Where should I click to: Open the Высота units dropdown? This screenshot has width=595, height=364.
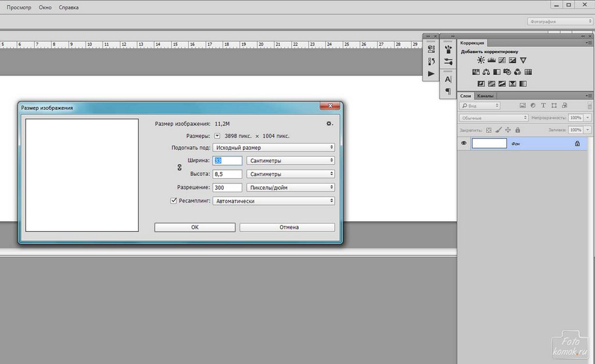point(291,174)
